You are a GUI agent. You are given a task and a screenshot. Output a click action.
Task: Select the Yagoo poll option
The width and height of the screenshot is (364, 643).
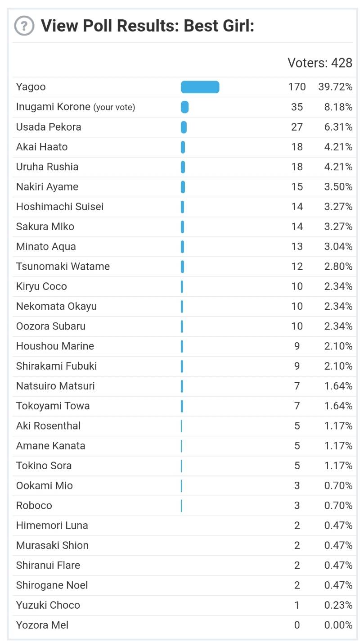[x=29, y=86]
